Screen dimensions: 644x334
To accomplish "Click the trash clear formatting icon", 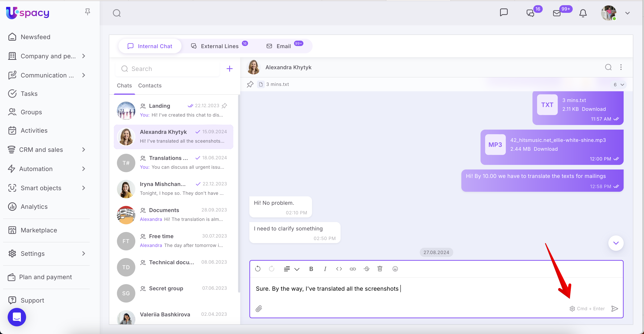I will click(x=380, y=269).
